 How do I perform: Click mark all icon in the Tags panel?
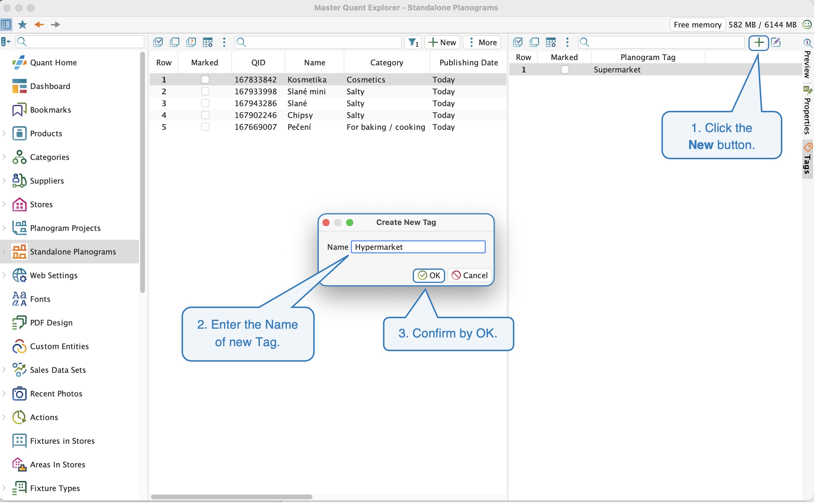coord(518,42)
